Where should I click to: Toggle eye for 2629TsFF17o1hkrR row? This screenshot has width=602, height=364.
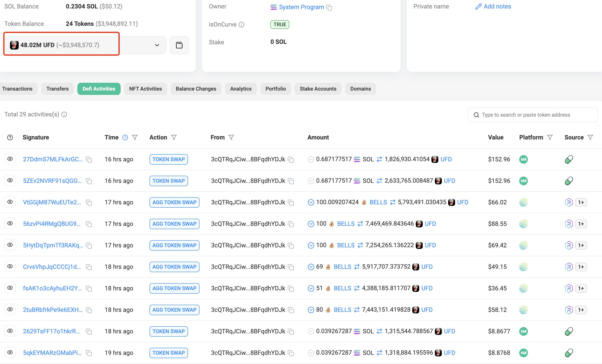[x=10, y=331]
